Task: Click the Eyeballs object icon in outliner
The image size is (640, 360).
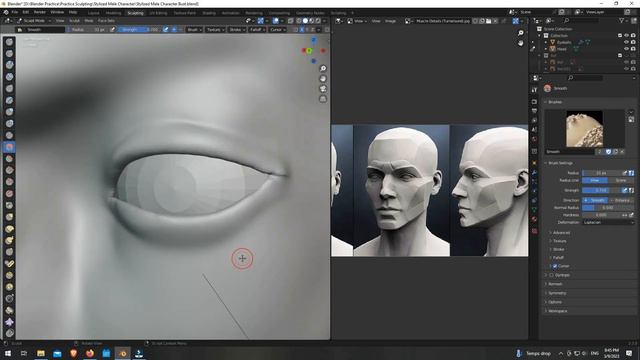Action: (x=553, y=42)
